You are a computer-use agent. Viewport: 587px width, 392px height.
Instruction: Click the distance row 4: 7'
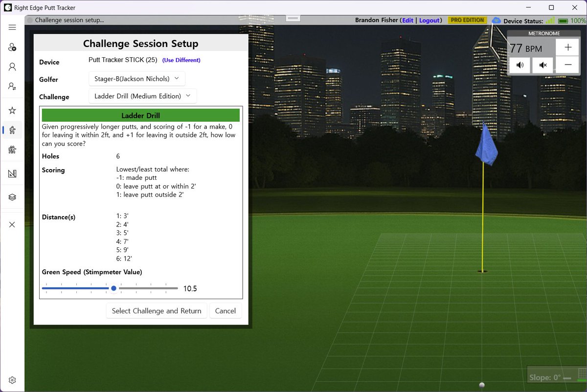tap(122, 241)
